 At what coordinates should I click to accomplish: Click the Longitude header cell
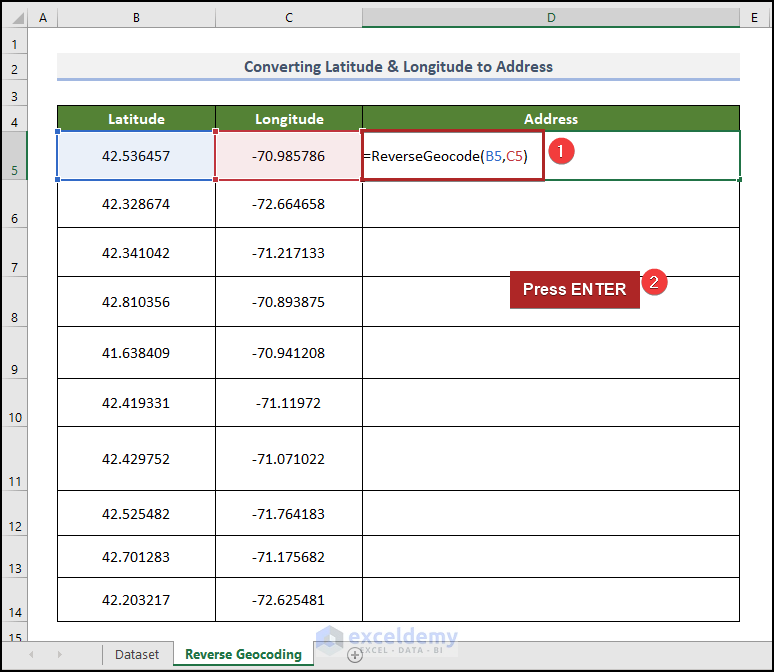tap(289, 119)
